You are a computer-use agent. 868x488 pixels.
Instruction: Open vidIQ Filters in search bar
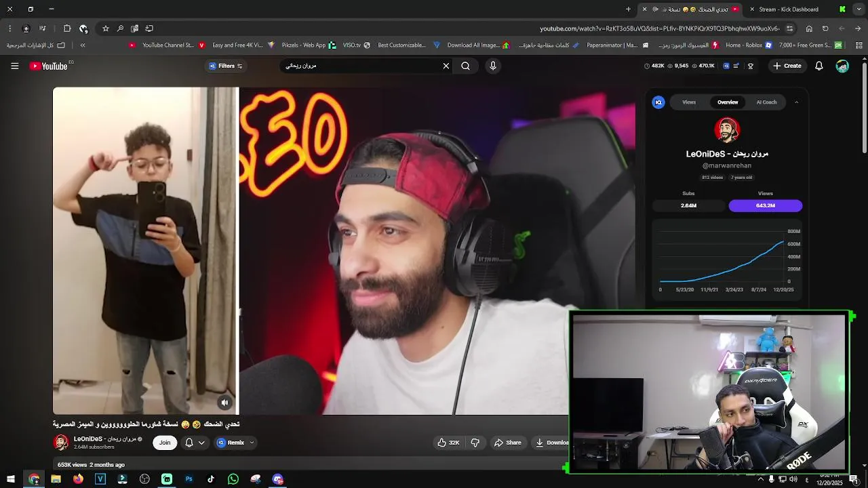tap(226, 66)
